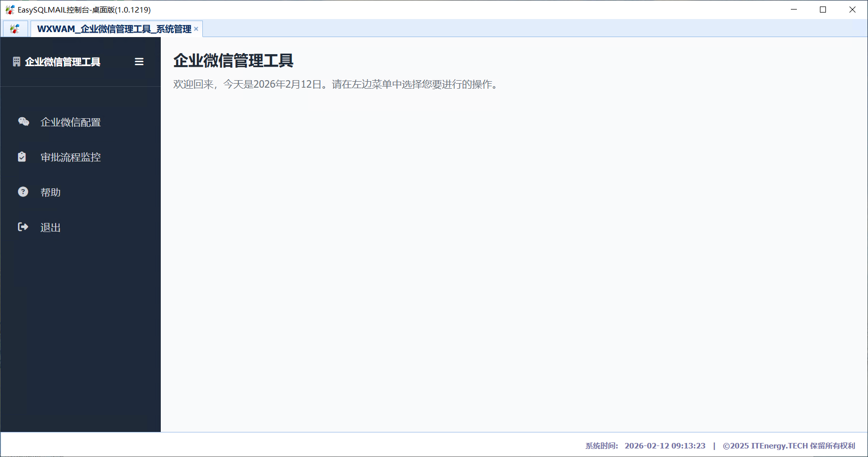The image size is (868, 457).
Task: Close the 系统管理 tab with its × button
Action: [196, 29]
